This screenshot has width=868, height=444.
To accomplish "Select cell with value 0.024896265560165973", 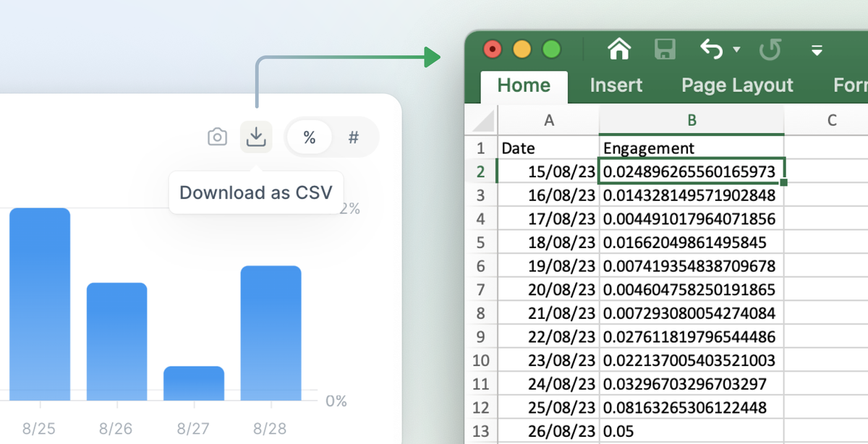I will point(692,172).
